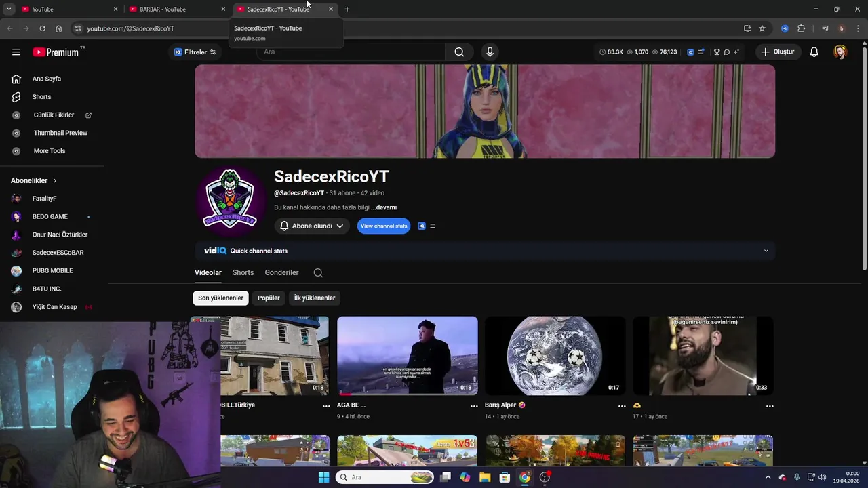This screenshot has height=488, width=868.
Task: Open the vidIQ chat bubble icon
Action: (x=726, y=52)
